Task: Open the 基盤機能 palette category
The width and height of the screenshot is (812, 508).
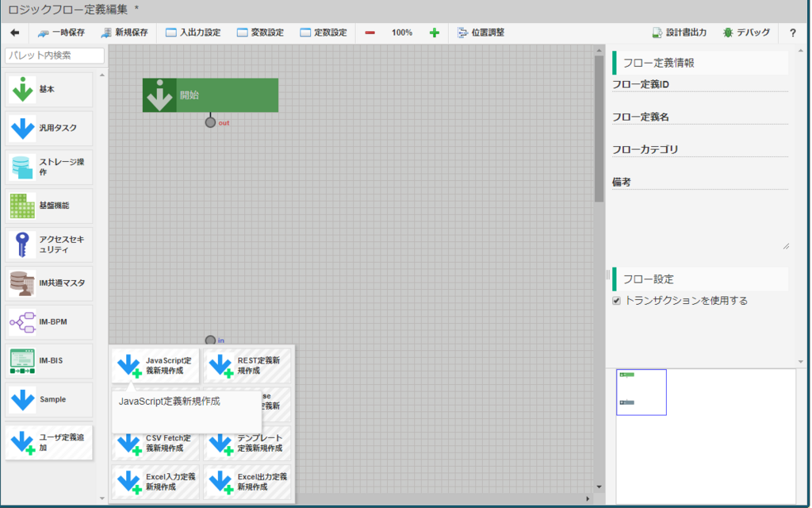Action: point(49,206)
